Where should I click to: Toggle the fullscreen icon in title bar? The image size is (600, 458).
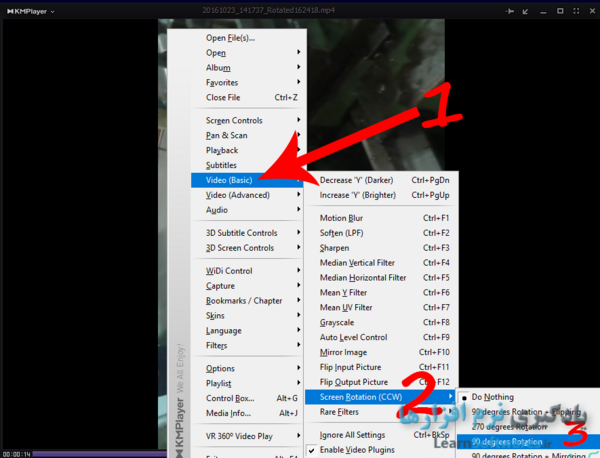(x=576, y=11)
